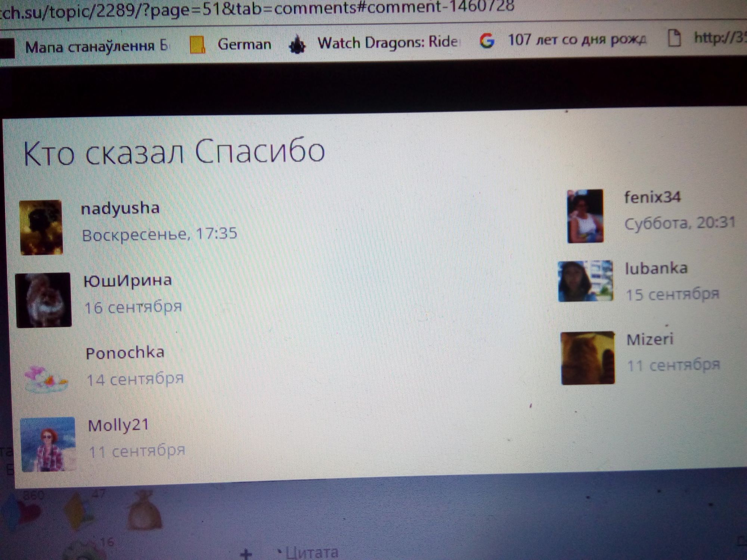Click the browser address bar URL
Image resolution: width=747 pixels, height=560 pixels.
(x=258, y=7)
